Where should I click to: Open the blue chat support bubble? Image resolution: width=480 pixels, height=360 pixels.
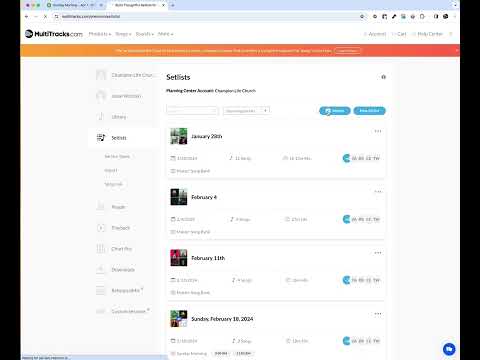point(449,349)
